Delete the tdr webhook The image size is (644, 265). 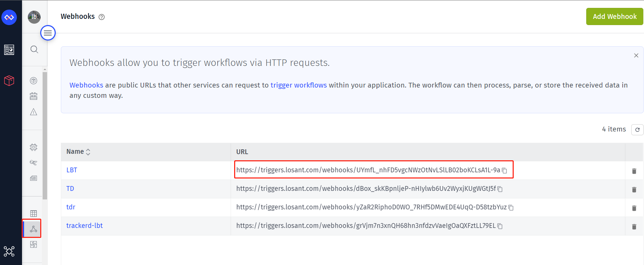[x=634, y=208]
